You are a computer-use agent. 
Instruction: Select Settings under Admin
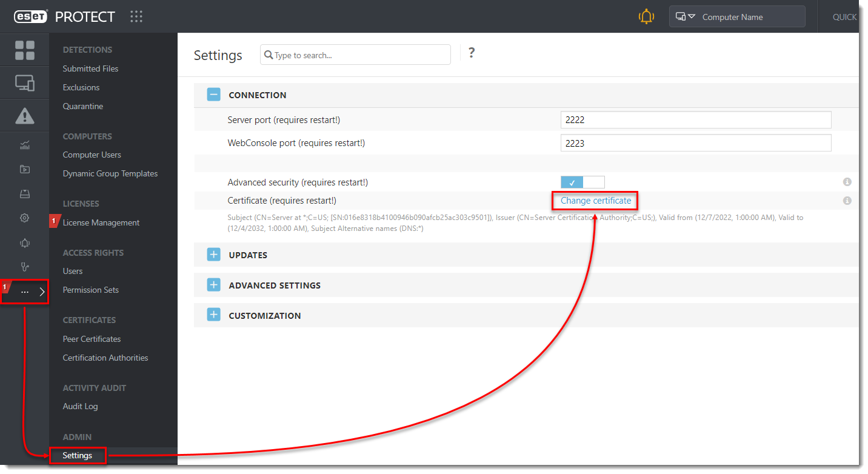[78, 455]
